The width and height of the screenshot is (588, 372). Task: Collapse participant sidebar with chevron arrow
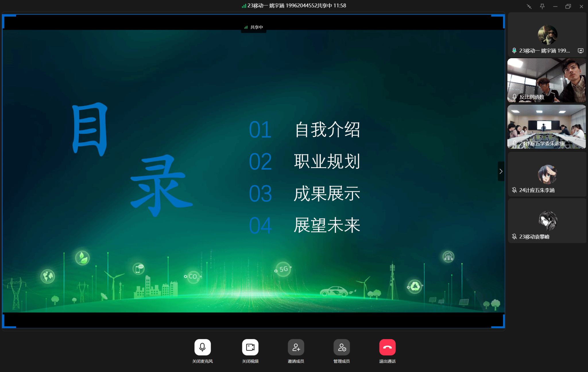pyautogui.click(x=501, y=171)
